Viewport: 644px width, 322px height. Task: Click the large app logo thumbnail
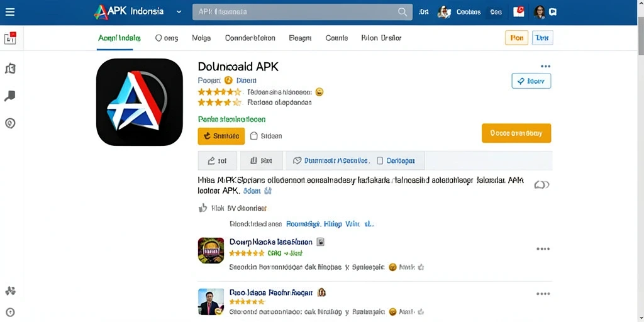(139, 103)
